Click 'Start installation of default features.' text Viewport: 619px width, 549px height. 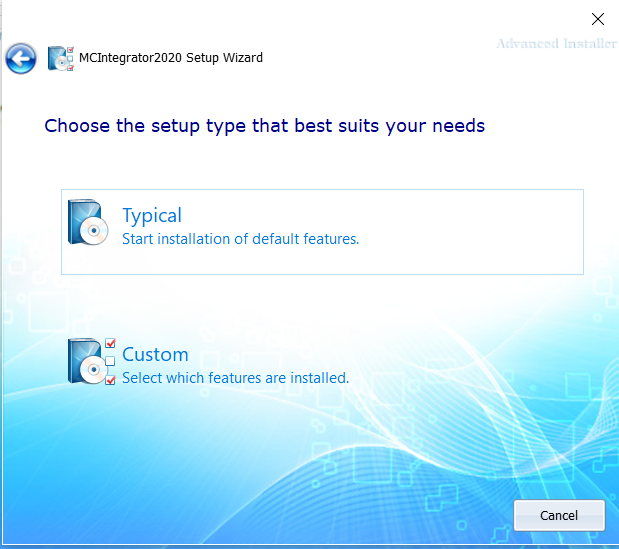tap(240, 239)
